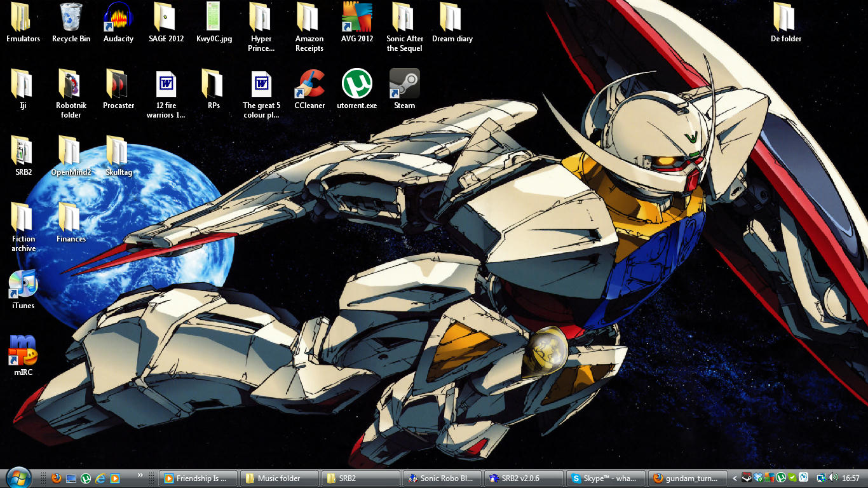This screenshot has width=868, height=488.
Task: Select the Fiction archive folder
Action: [x=24, y=228]
